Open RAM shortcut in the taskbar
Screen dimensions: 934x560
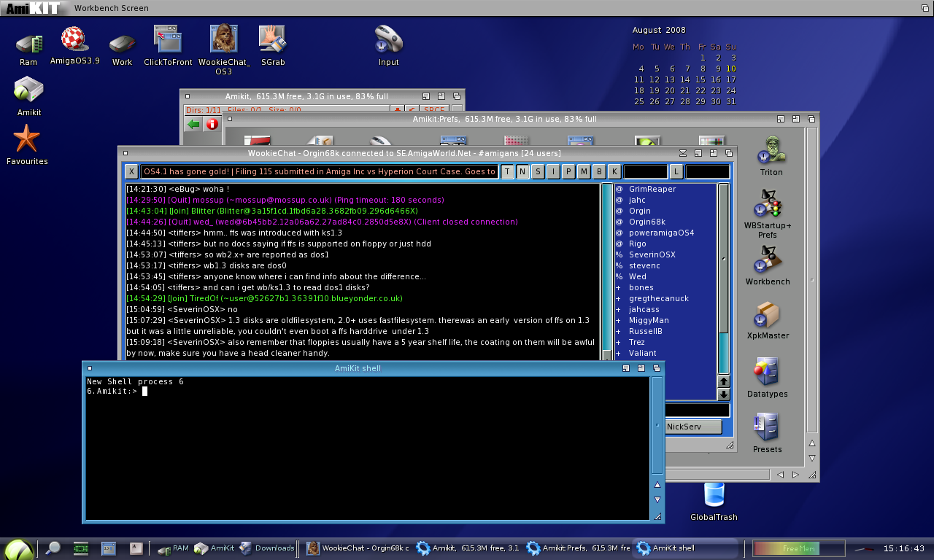pos(173,548)
